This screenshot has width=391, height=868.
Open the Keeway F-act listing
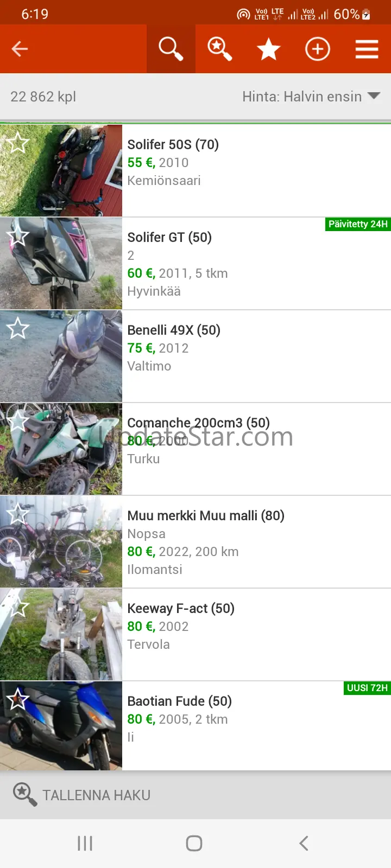[x=195, y=635]
